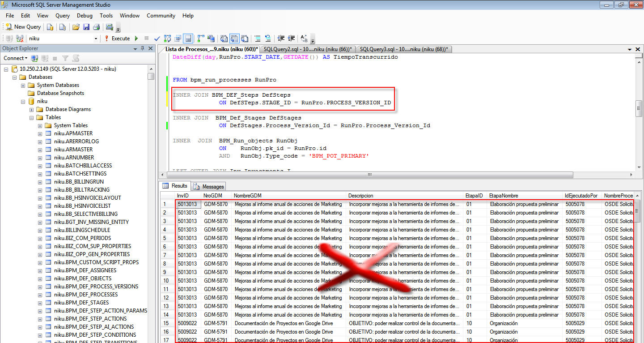This screenshot has width=644, height=343.
Task: Expand the System Databases folder
Action: click(x=23, y=85)
